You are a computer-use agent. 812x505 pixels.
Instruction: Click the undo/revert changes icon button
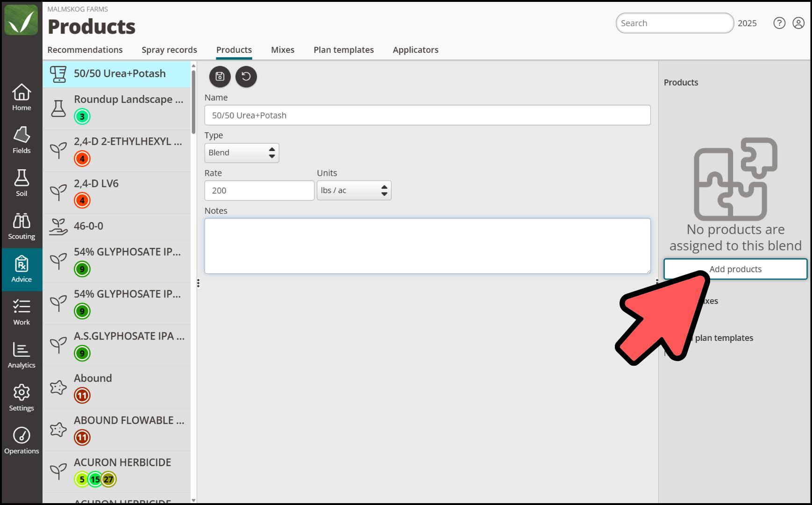[246, 76]
